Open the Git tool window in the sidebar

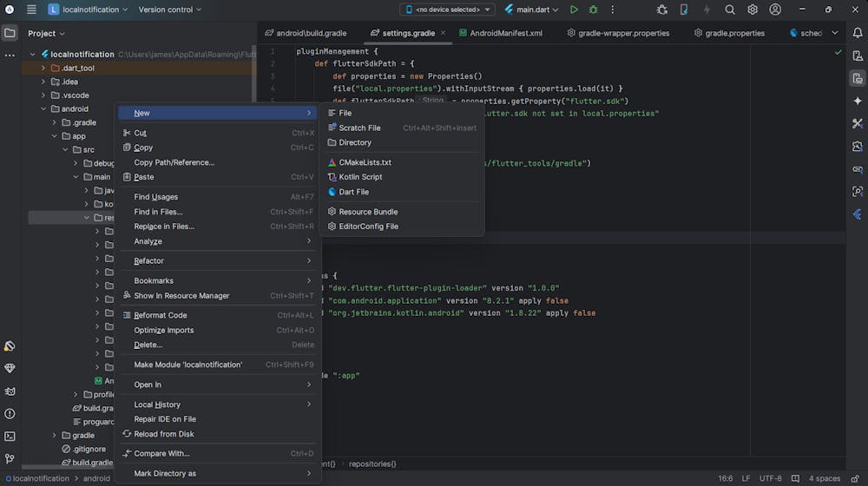(x=10, y=459)
